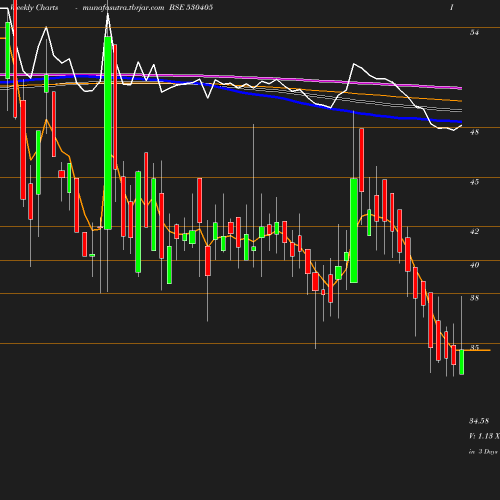Click the 38 price axis label

point(474,298)
